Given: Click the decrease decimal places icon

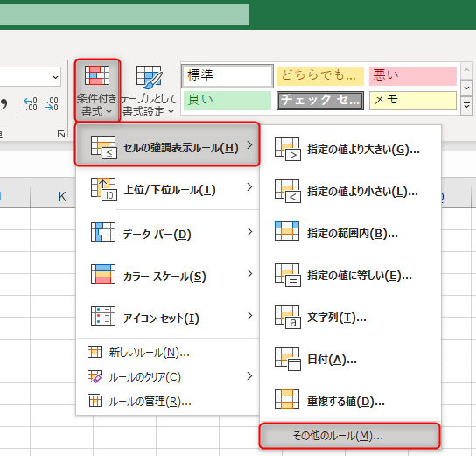Looking at the screenshot, I should 52,104.
